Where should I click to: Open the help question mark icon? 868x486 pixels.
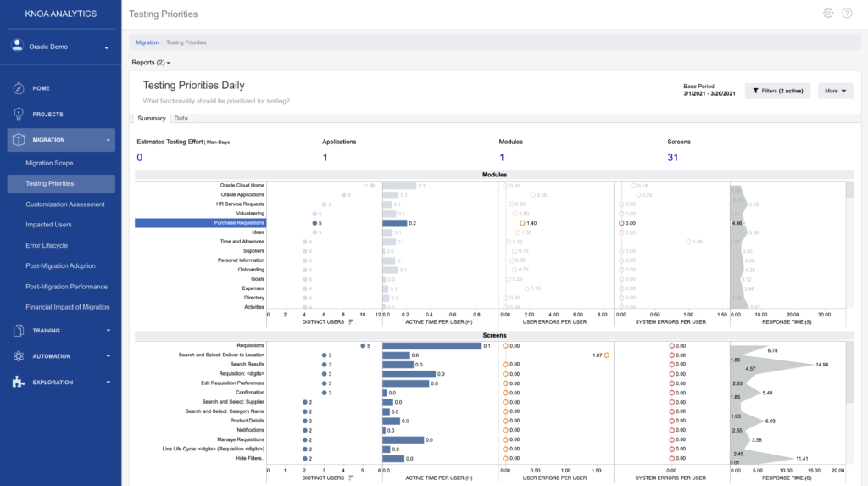pyautogui.click(x=847, y=14)
